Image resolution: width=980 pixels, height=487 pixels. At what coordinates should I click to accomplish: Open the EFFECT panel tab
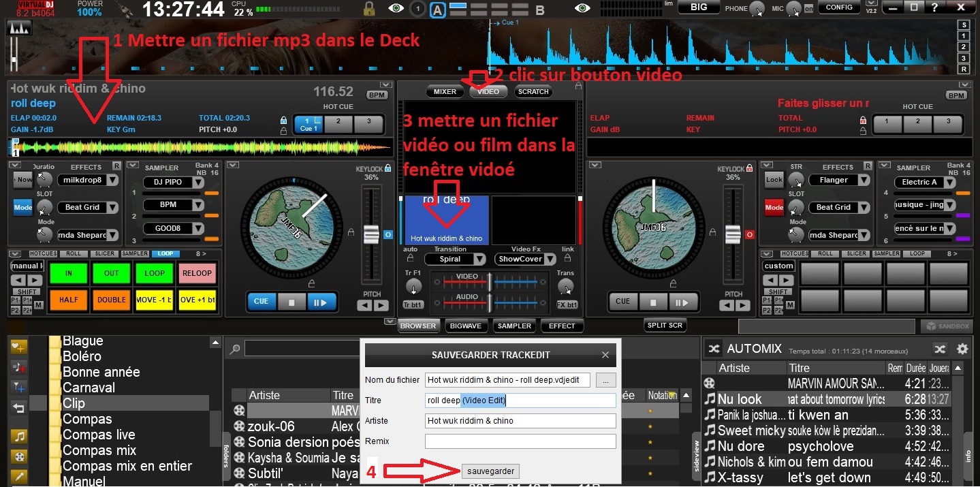[x=562, y=326]
